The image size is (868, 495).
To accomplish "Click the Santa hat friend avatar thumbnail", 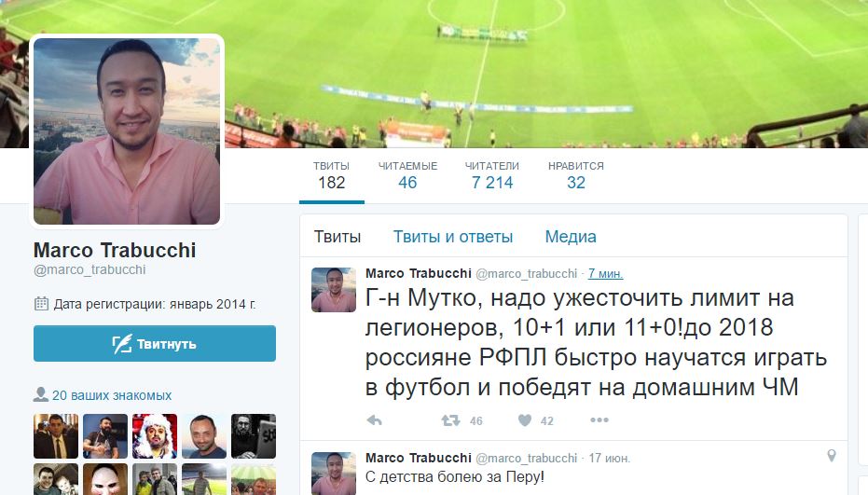I will 155,436.
